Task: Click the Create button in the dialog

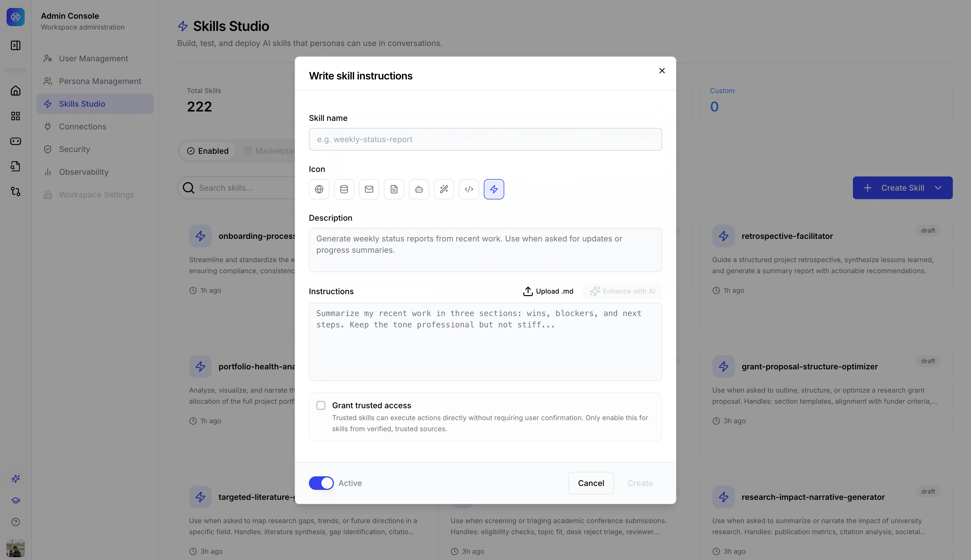Action: 640,483
